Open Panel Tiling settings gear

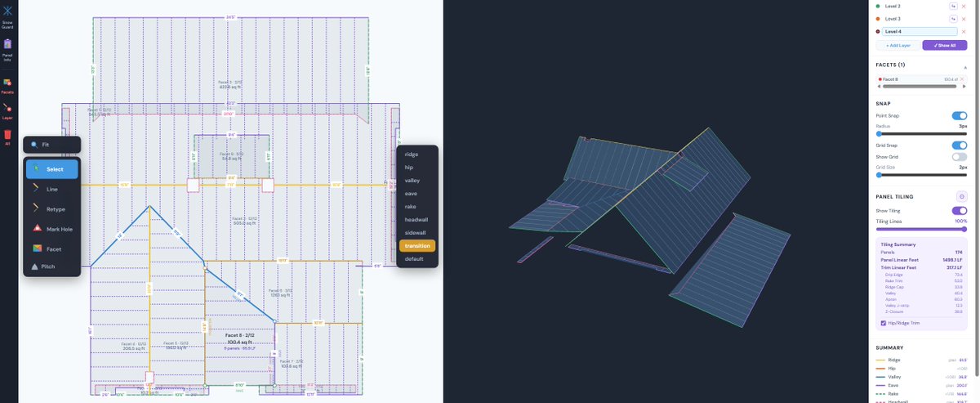(962, 196)
